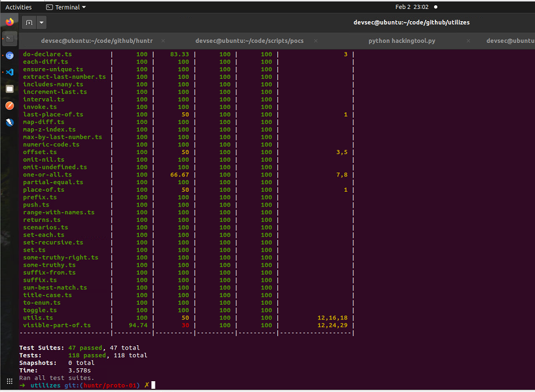The height and width of the screenshot is (392, 535).
Task: Click the includes-many.ts file name
Action: [53, 84]
